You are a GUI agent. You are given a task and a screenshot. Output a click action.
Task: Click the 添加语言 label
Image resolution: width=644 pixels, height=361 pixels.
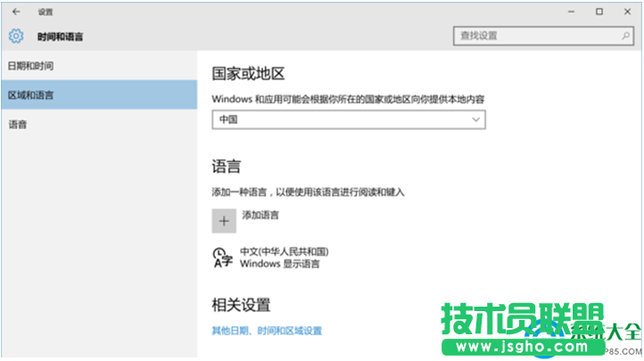260,216
